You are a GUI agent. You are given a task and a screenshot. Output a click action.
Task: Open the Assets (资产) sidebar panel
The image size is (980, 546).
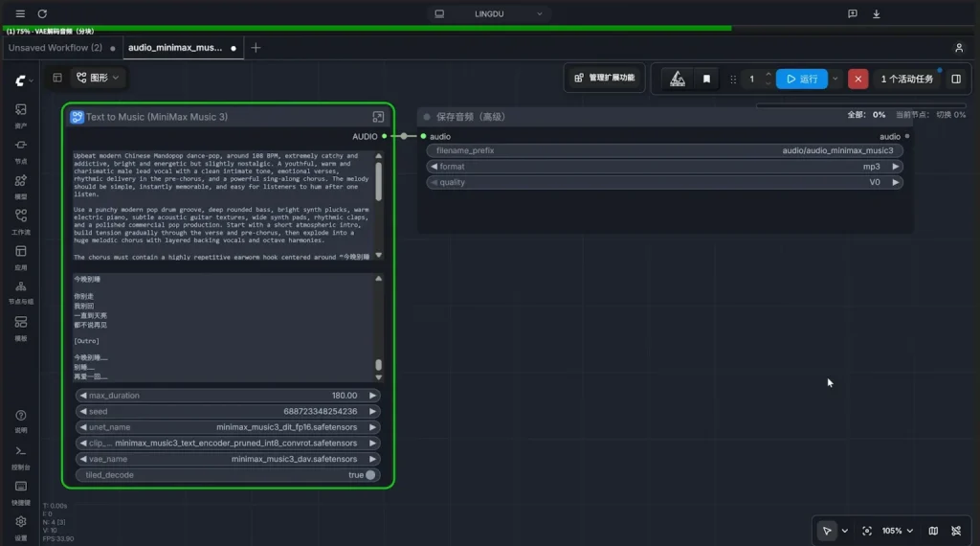pos(21,115)
